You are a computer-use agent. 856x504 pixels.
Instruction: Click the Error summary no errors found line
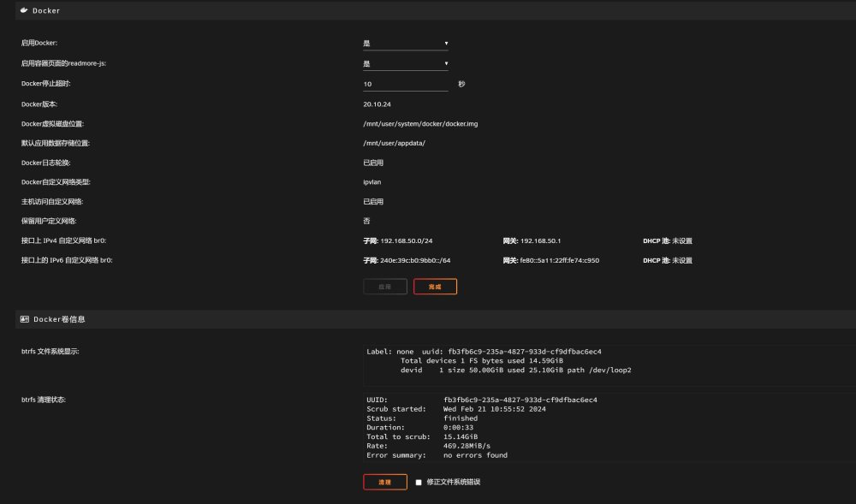click(437, 455)
